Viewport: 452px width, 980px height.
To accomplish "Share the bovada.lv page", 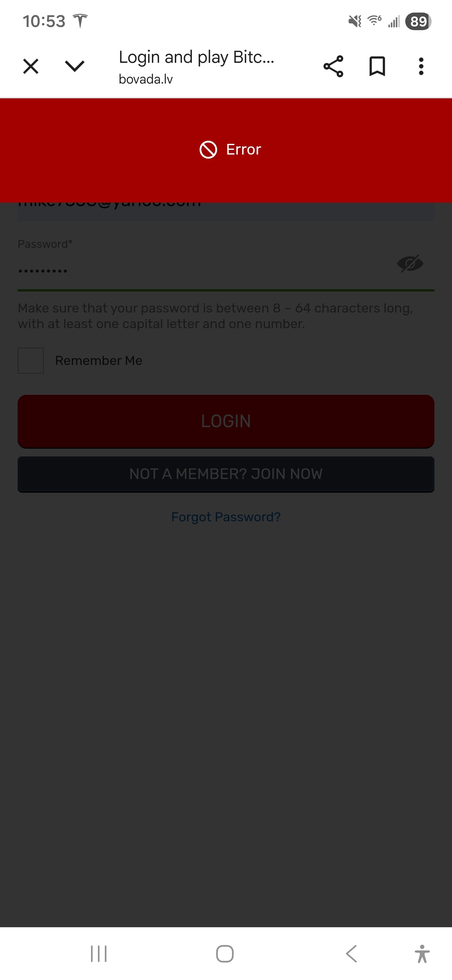I will (333, 66).
